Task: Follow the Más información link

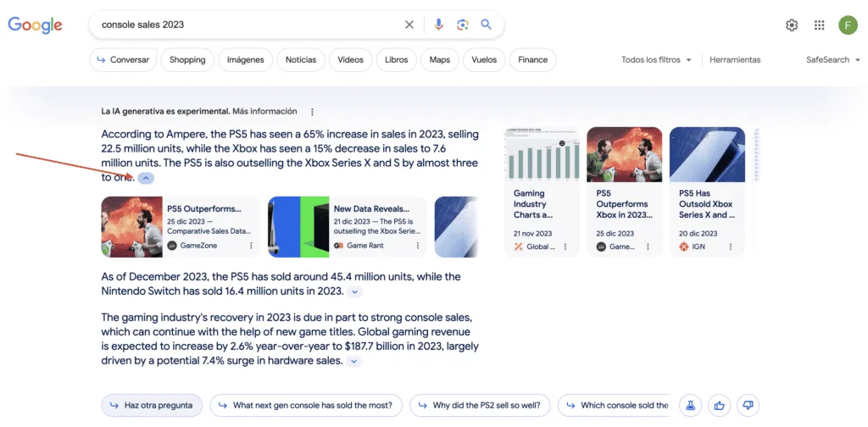Action: pyautogui.click(x=264, y=111)
